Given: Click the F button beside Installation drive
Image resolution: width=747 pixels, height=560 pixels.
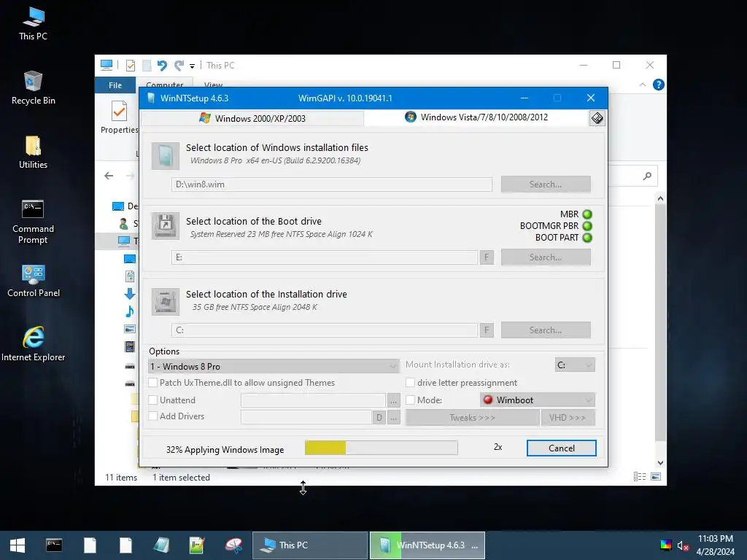Looking at the screenshot, I should click(487, 330).
